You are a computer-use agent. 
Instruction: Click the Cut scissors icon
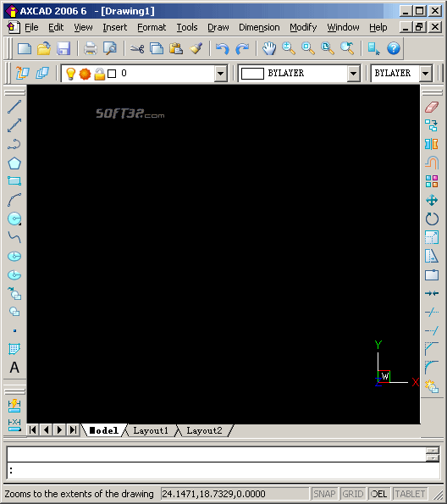coord(137,48)
